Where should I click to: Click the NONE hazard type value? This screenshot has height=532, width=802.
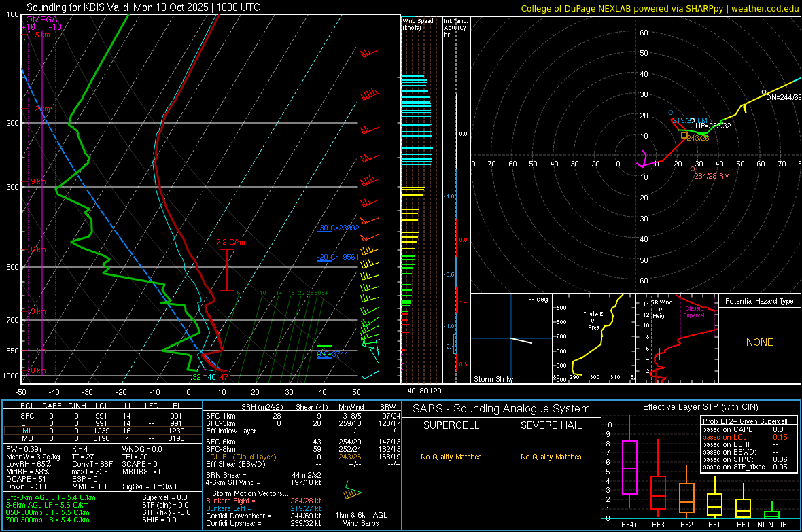[759, 342]
